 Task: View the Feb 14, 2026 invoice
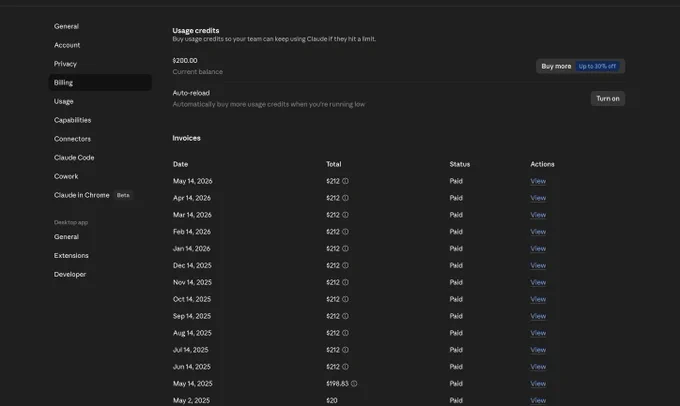click(x=538, y=232)
